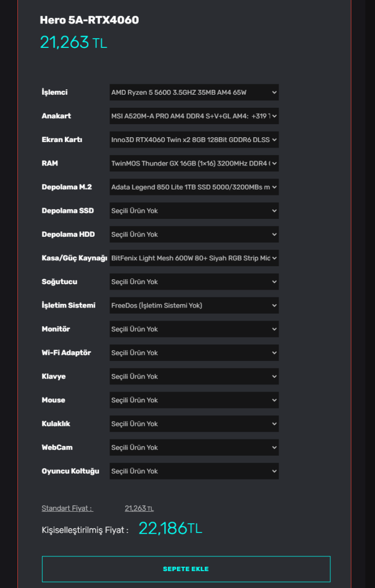Open the Monitör dropdown
The height and width of the screenshot is (588, 375).
[194, 329]
